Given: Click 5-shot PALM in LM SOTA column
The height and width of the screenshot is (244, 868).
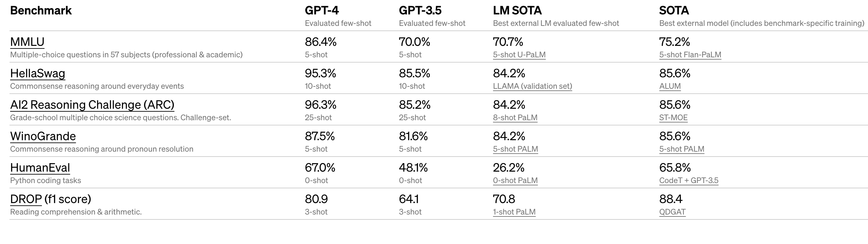Looking at the screenshot, I should pos(516,149).
